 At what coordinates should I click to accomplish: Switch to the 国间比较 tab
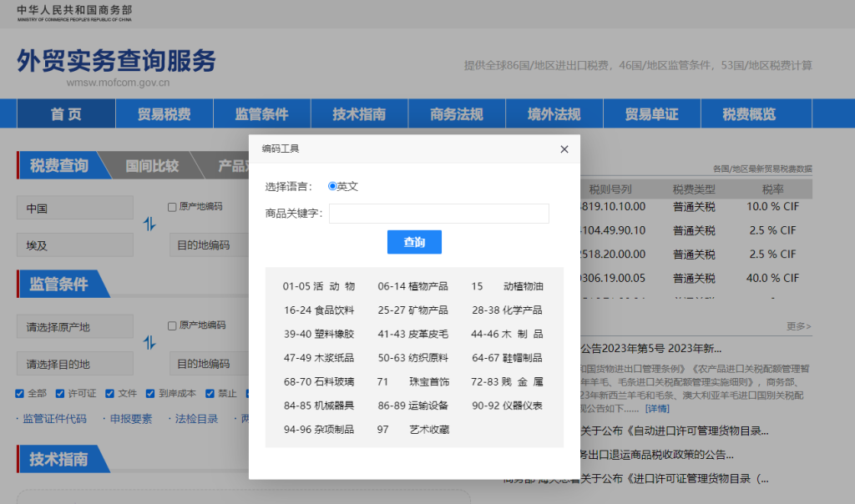point(152,166)
